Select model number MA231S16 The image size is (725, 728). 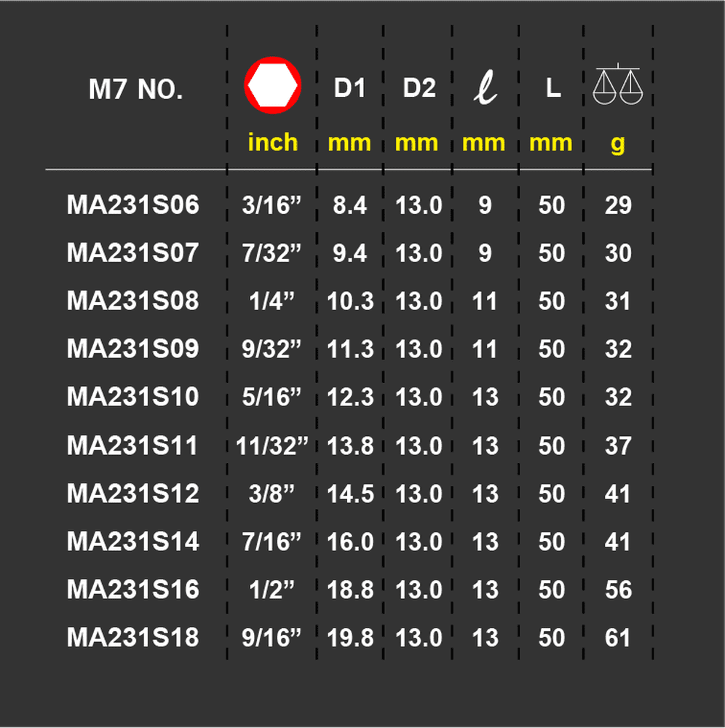(132, 589)
